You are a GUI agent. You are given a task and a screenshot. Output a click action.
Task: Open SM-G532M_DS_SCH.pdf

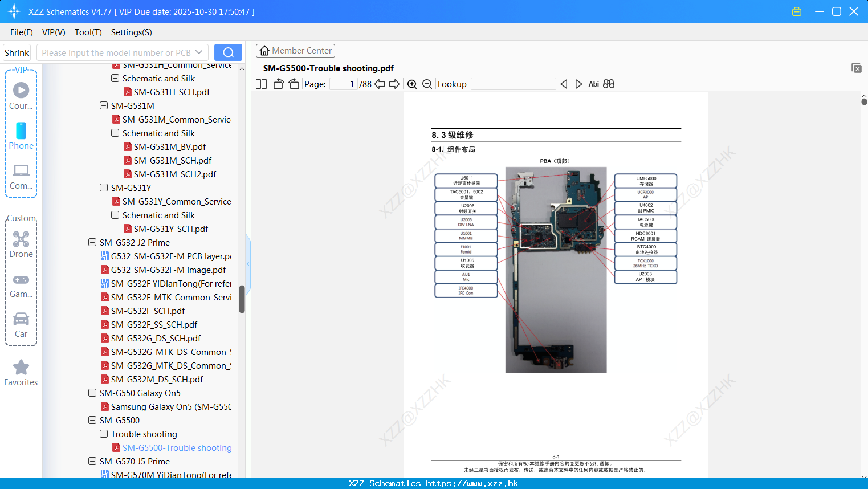pos(157,379)
